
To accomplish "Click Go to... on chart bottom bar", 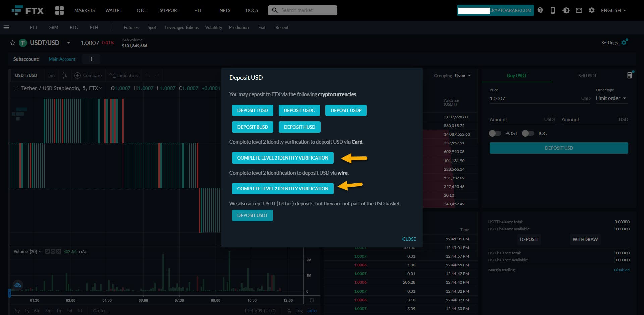I will tap(101, 311).
